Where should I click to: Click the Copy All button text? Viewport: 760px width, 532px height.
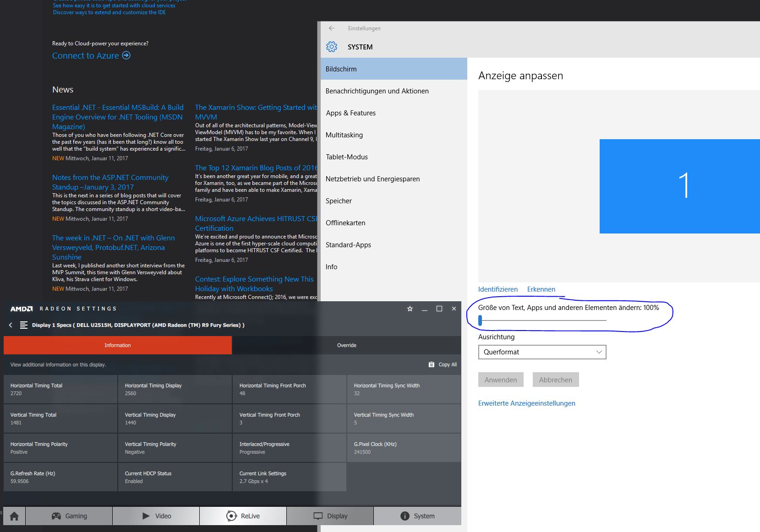tap(448, 364)
